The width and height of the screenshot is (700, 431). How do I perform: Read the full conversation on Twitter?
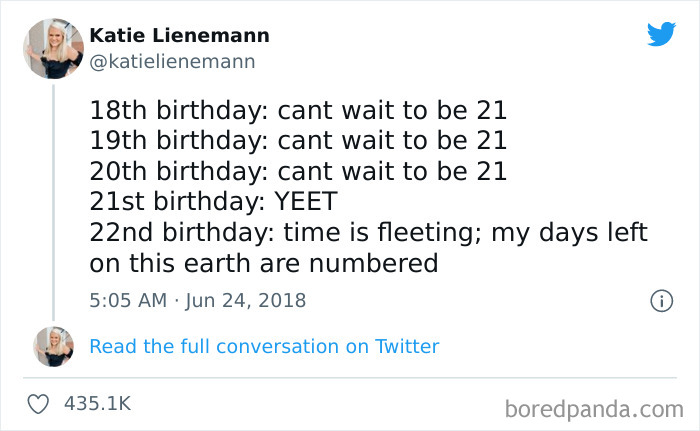click(x=264, y=346)
